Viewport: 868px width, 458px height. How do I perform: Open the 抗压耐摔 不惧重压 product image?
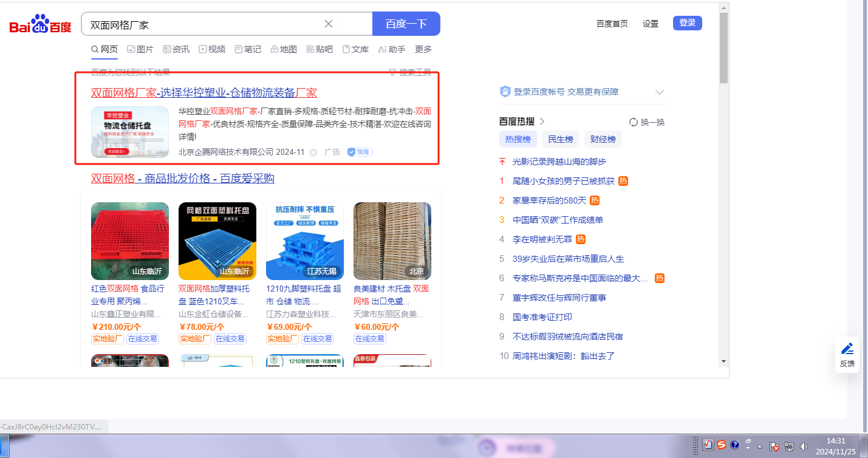click(x=305, y=241)
